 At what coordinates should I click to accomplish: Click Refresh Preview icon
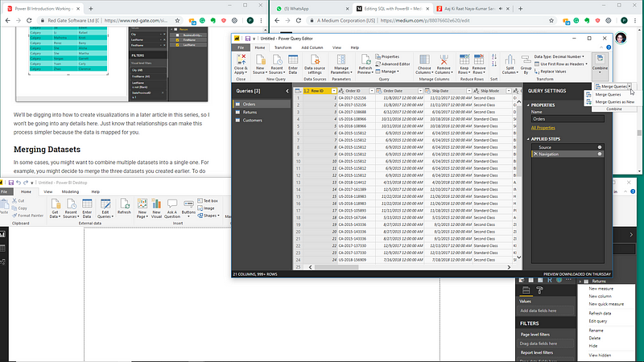tap(365, 60)
